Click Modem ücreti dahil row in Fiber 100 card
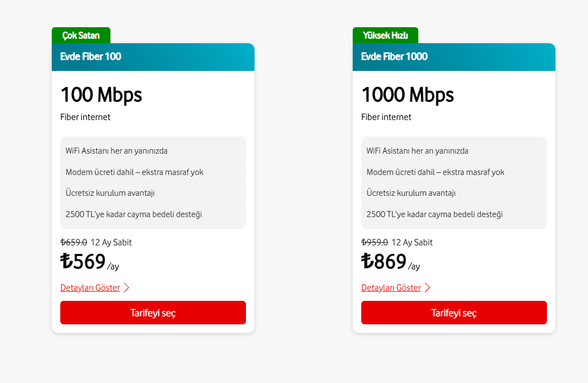The image size is (588, 383). point(134,172)
